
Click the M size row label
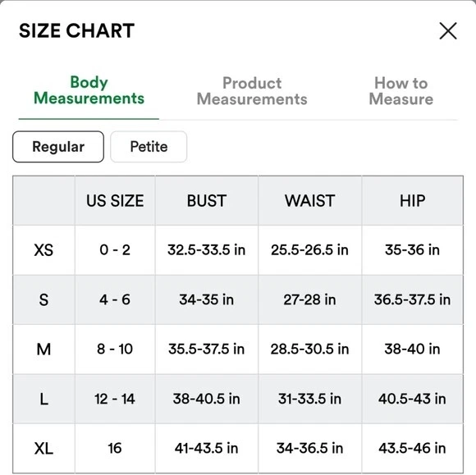point(43,349)
